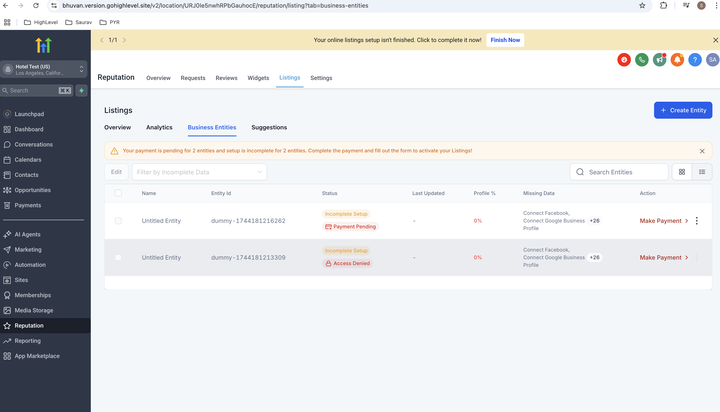The height and width of the screenshot is (412, 720).
Task: Open the Filter by Incomplete Data dropdown
Action: 199,172
